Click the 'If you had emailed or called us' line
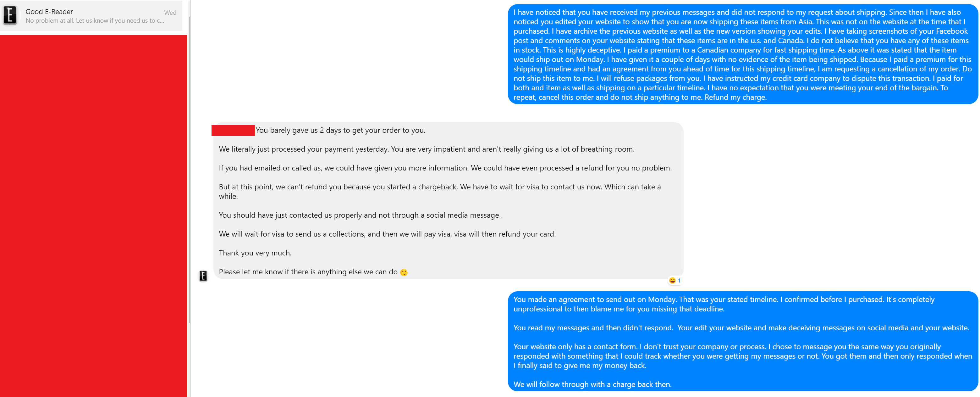Image resolution: width=980 pixels, height=397 pixels. click(x=445, y=168)
